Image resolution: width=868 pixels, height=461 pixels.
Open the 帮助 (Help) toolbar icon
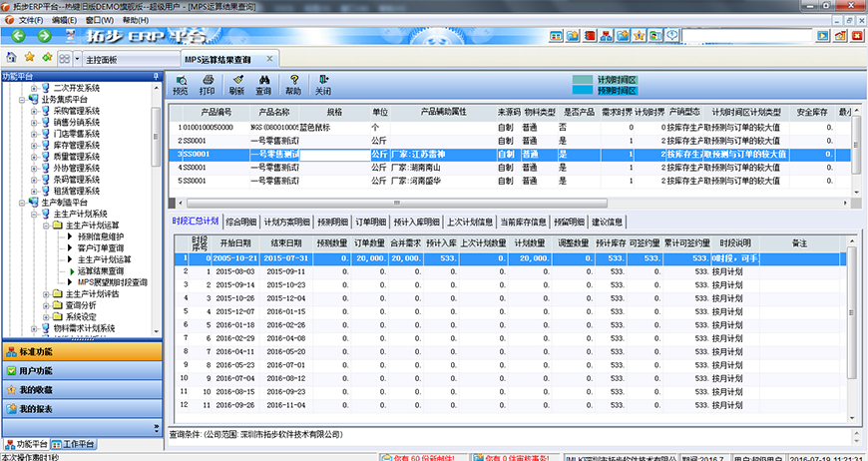(x=293, y=84)
